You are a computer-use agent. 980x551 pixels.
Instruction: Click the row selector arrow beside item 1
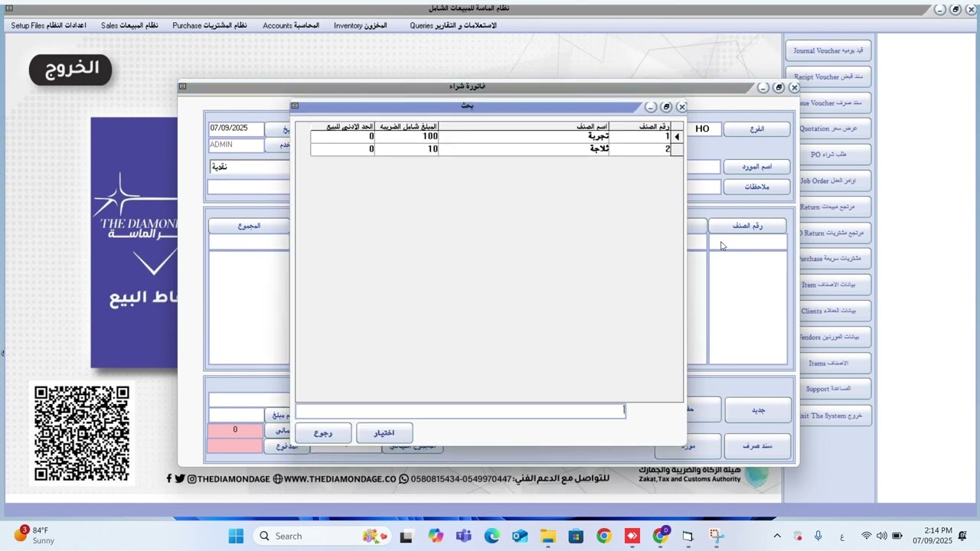coord(677,137)
